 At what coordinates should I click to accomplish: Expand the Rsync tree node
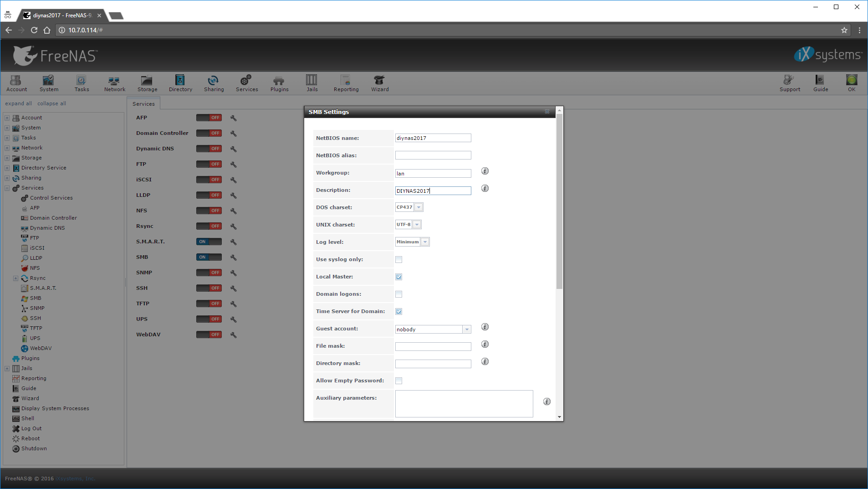pyautogui.click(x=15, y=278)
